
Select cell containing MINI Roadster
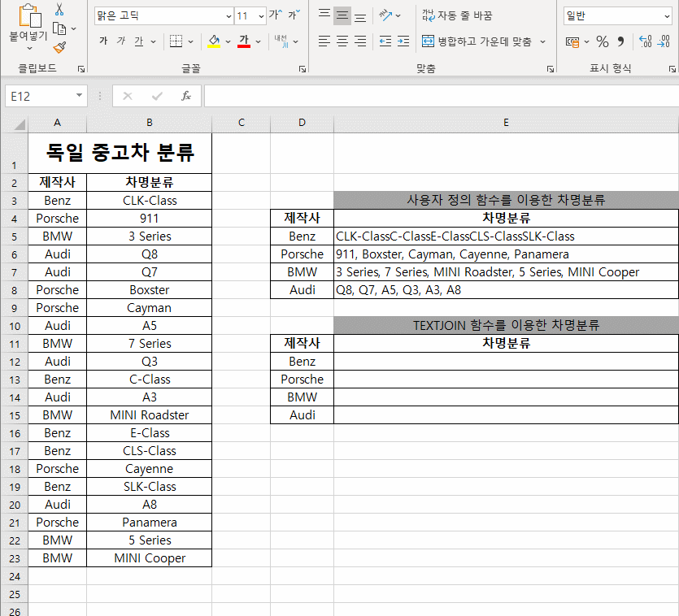tap(150, 415)
